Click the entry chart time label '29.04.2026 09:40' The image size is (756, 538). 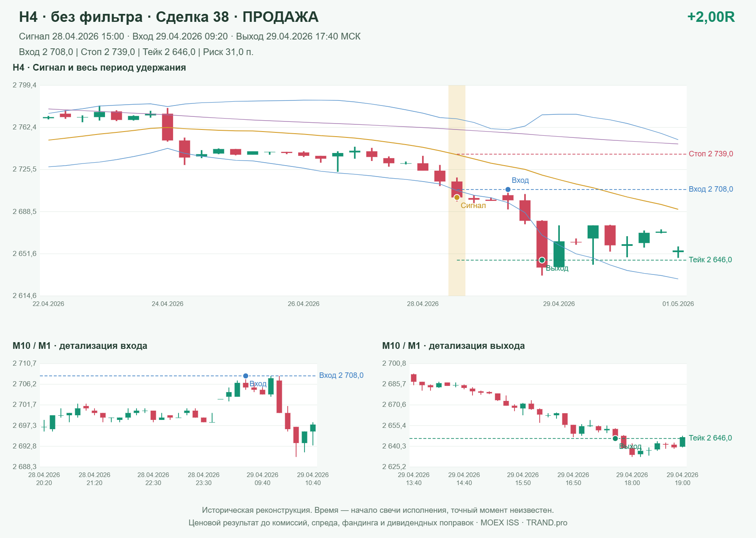tap(262, 479)
